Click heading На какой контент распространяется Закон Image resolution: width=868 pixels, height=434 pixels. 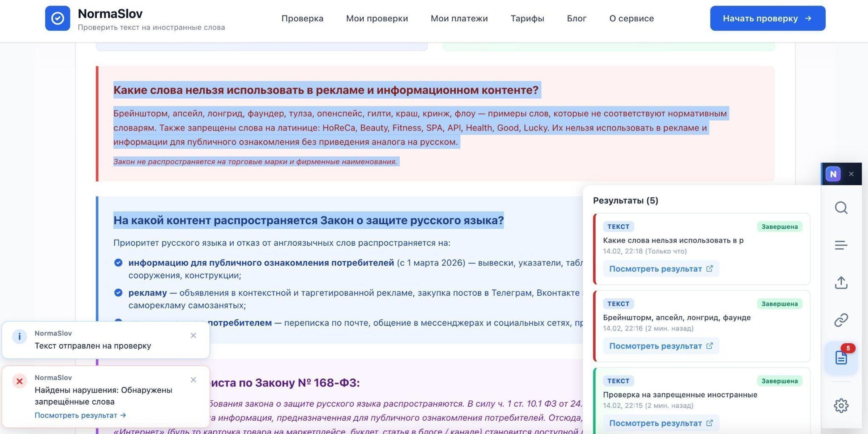(x=309, y=220)
